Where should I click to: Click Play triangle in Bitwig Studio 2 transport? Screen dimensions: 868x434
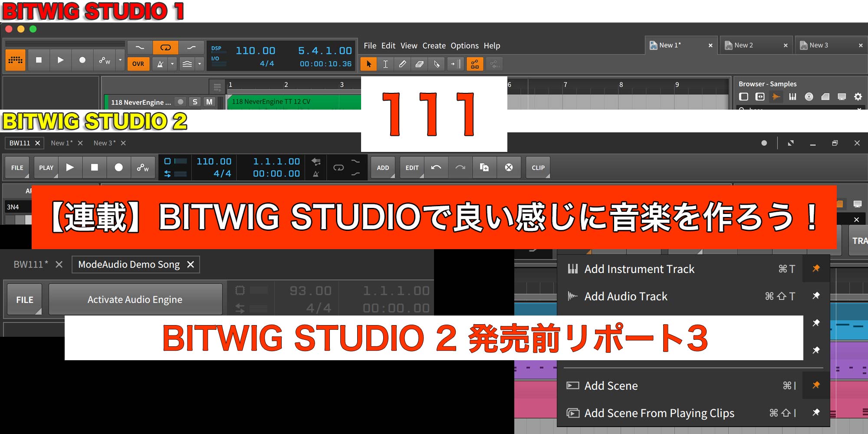point(70,168)
